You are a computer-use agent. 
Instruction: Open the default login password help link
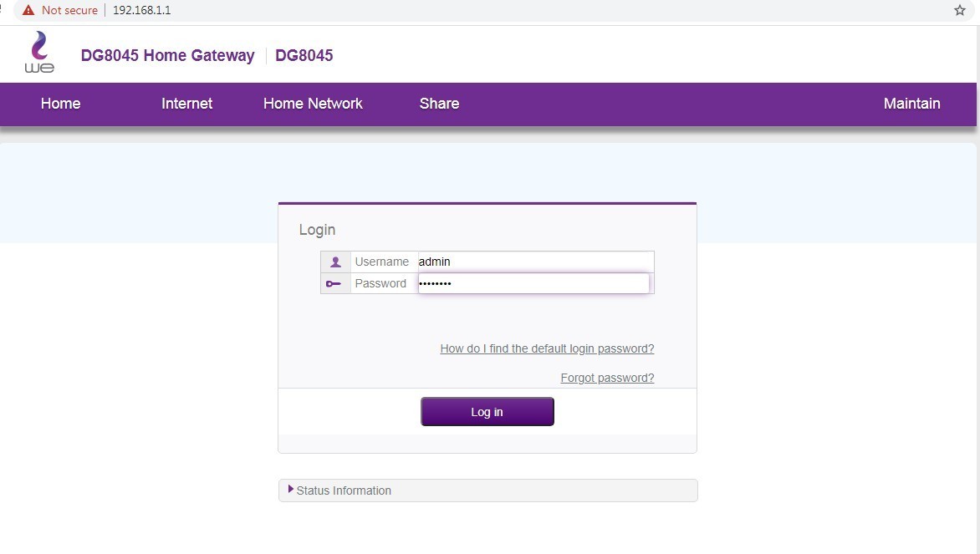pos(547,348)
